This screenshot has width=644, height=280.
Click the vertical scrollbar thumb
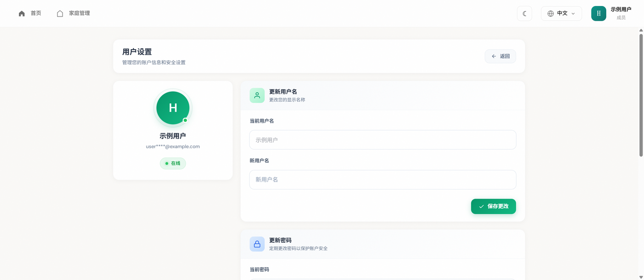(x=641, y=95)
